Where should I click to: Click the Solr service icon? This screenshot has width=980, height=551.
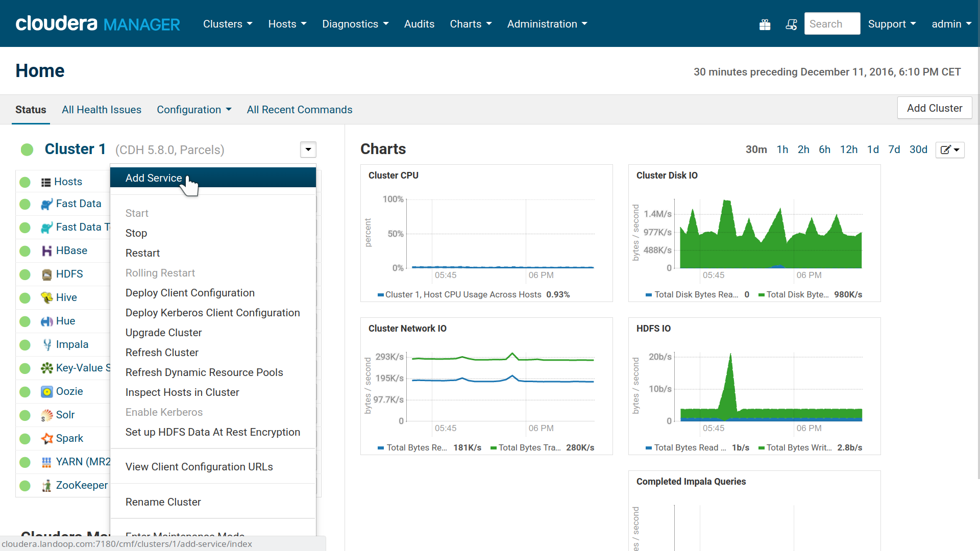coord(46,415)
